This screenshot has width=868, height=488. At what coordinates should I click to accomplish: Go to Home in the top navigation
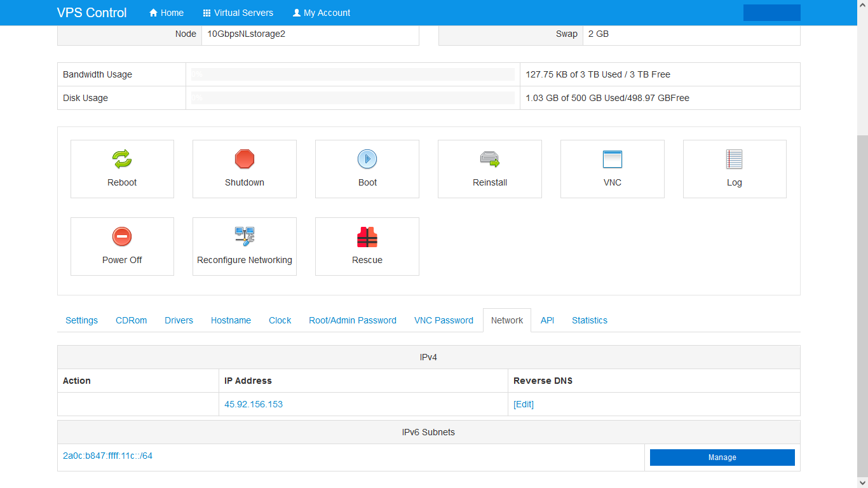pos(166,13)
